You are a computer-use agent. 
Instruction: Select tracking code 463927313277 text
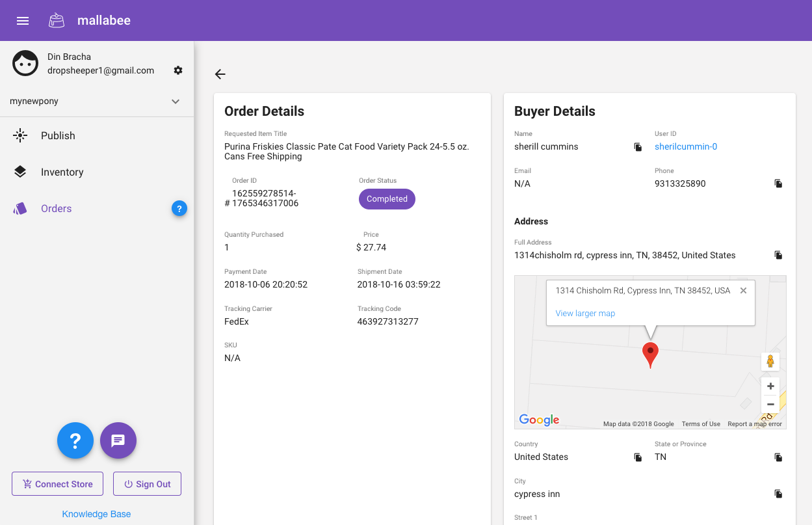tap(388, 321)
